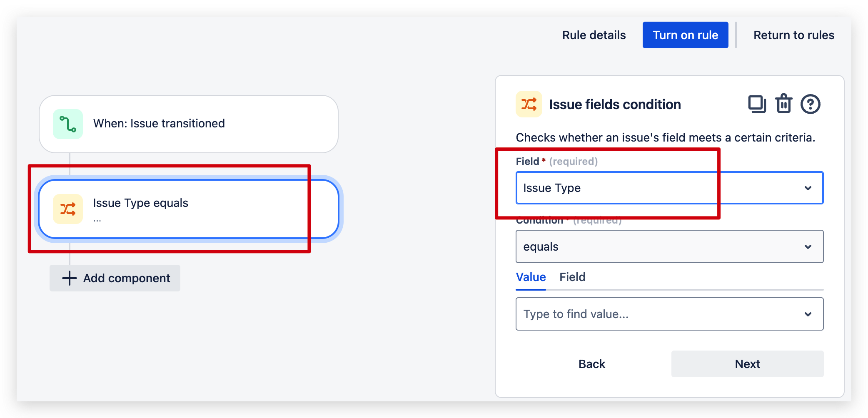Select the Issue Type equals condition icon
The height and width of the screenshot is (418, 868).
68,209
